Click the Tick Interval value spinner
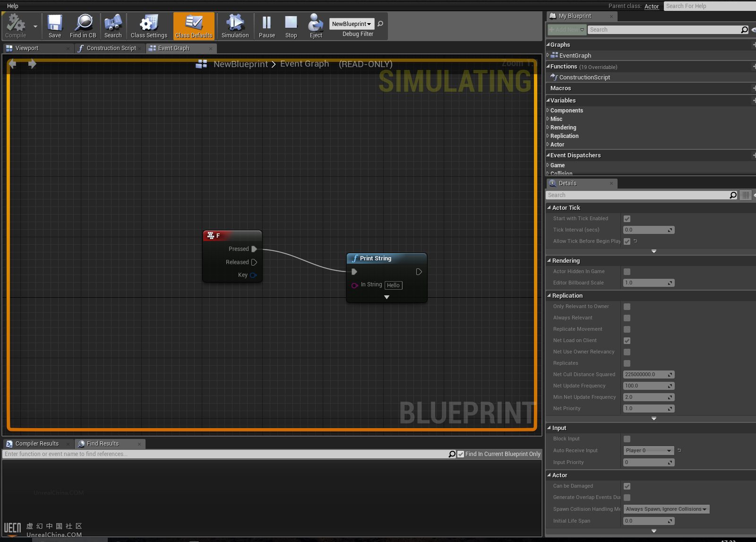 pyautogui.click(x=649, y=230)
